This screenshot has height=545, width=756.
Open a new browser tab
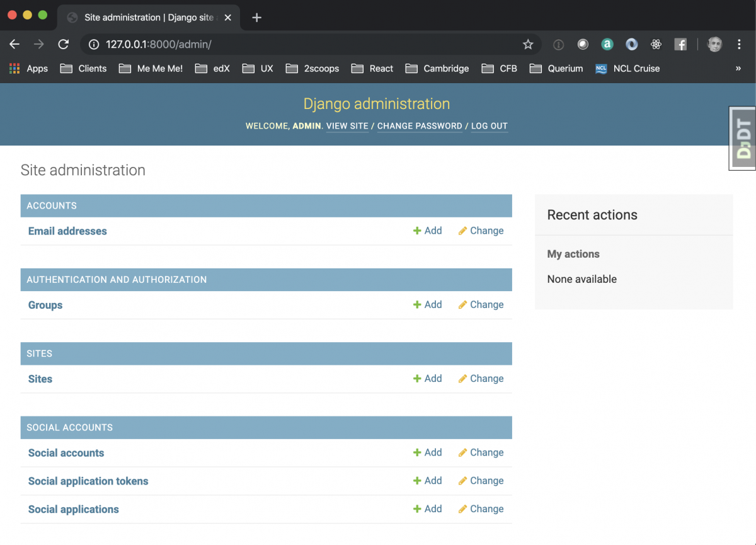(x=256, y=18)
